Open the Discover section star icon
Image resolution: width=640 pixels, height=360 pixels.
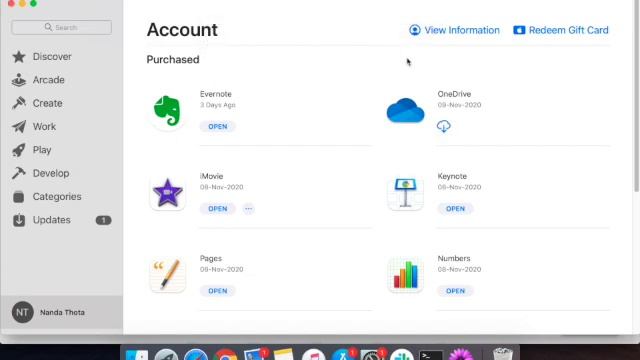pyautogui.click(x=19, y=57)
